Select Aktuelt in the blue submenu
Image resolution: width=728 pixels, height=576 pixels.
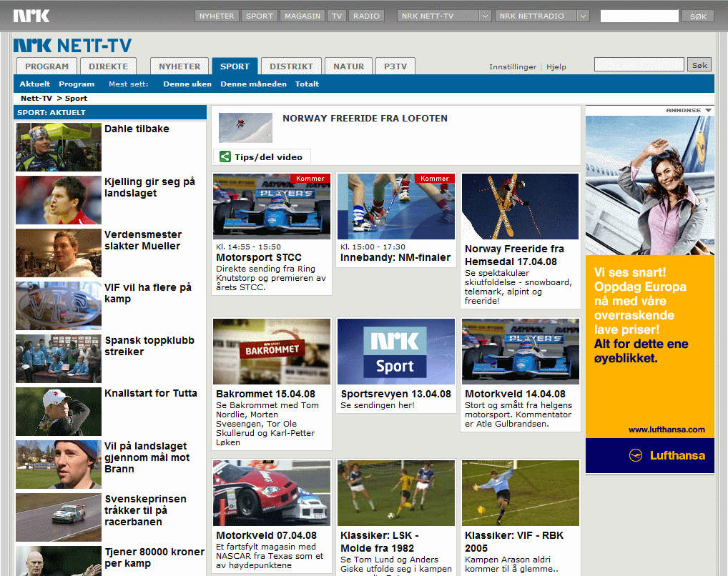click(35, 84)
